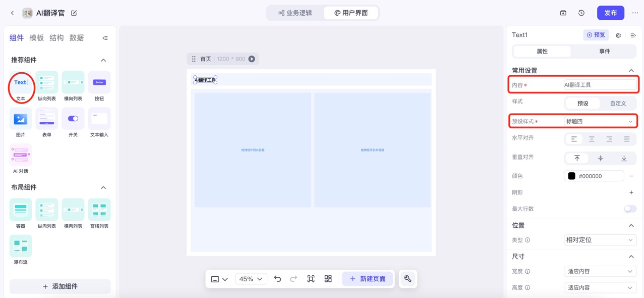
Task: Expand the 宽度 适应内容 dropdown
Action: [x=600, y=271]
